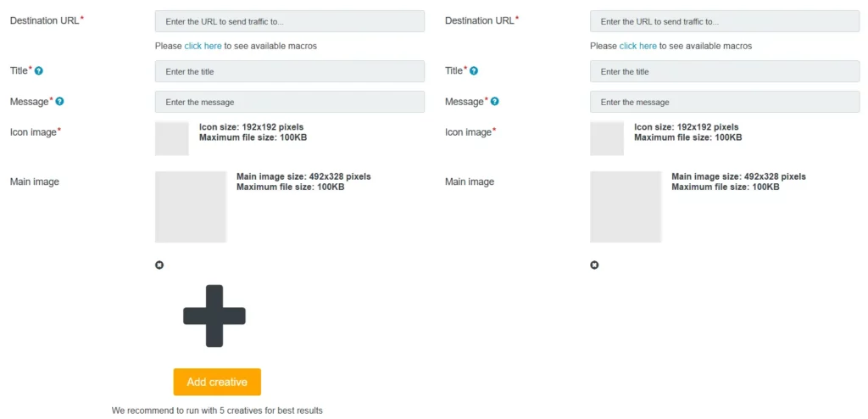Click the help icon beside second creative's Message
Image resolution: width=868 pixels, height=419 pixels.
click(x=494, y=102)
